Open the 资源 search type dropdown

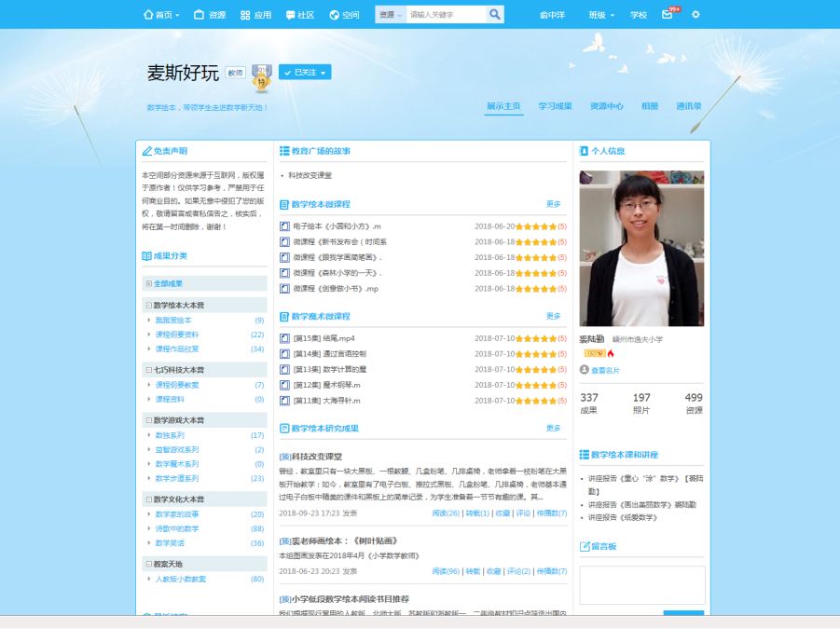click(390, 15)
